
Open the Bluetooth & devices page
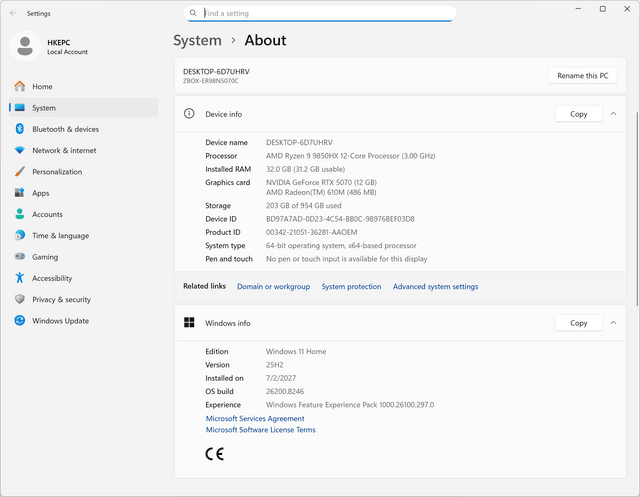click(83, 129)
